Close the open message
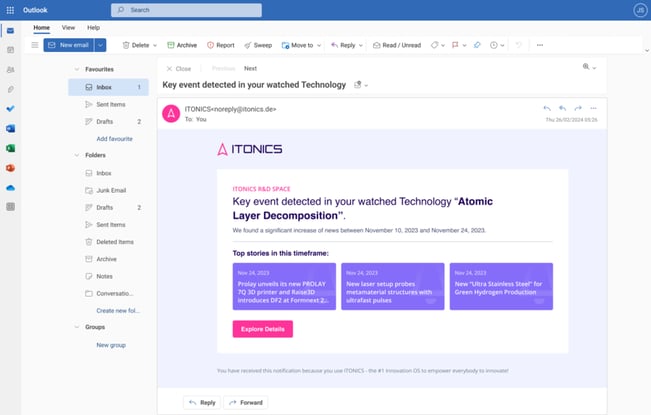The image size is (651, 415). [x=179, y=68]
